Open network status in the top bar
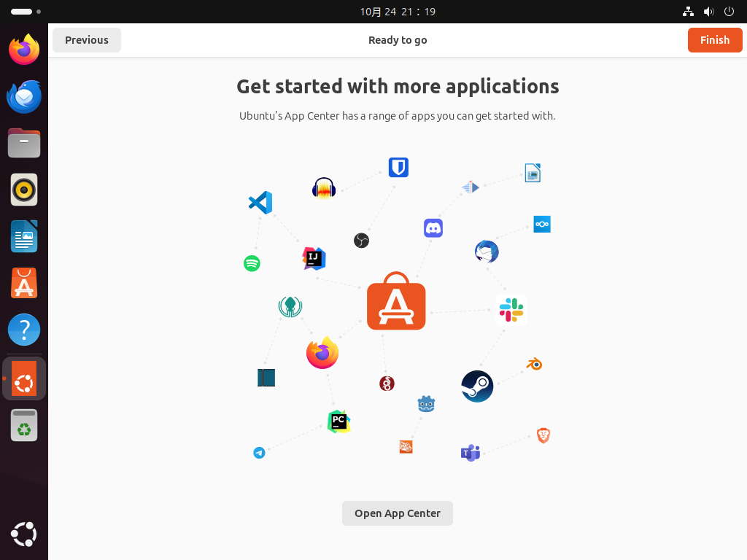747x560 pixels. coord(688,12)
